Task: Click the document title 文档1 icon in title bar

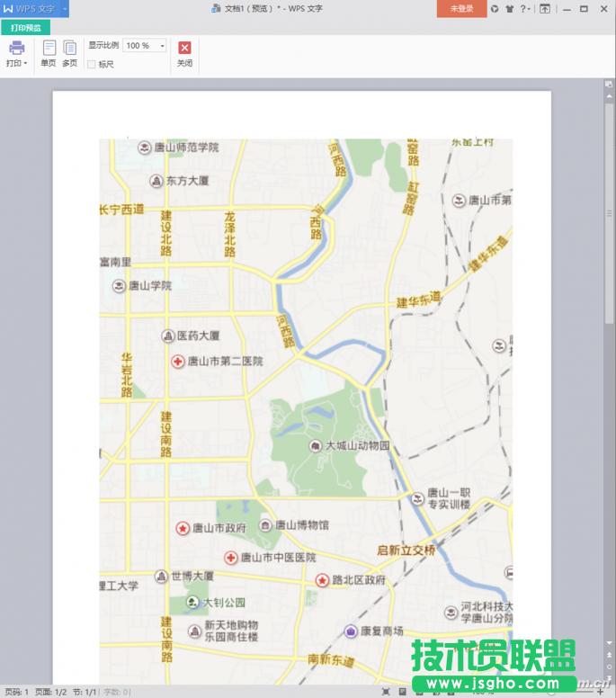Action: tap(216, 9)
